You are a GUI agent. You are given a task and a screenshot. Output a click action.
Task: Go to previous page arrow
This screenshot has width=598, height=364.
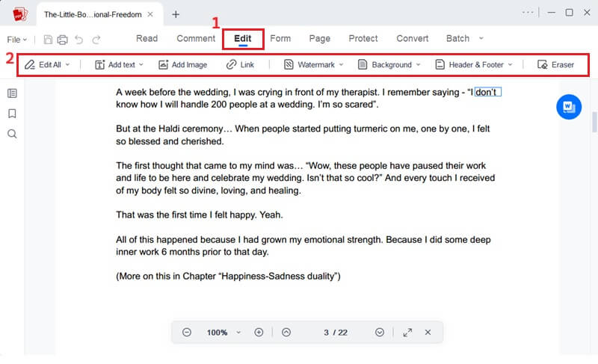tap(286, 333)
